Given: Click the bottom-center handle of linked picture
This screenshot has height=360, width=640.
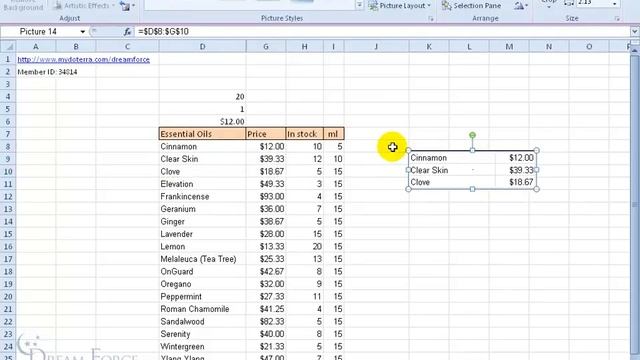Looking at the screenshot, I should (472, 189).
